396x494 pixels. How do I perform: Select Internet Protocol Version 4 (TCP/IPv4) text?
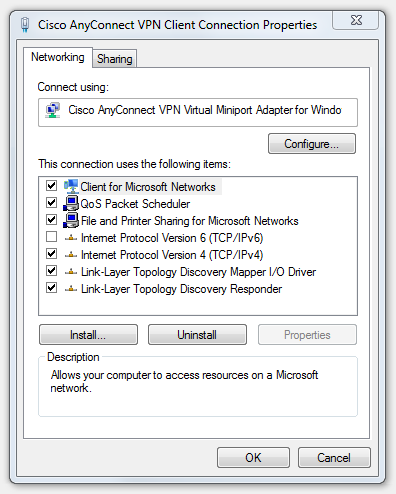172,255
